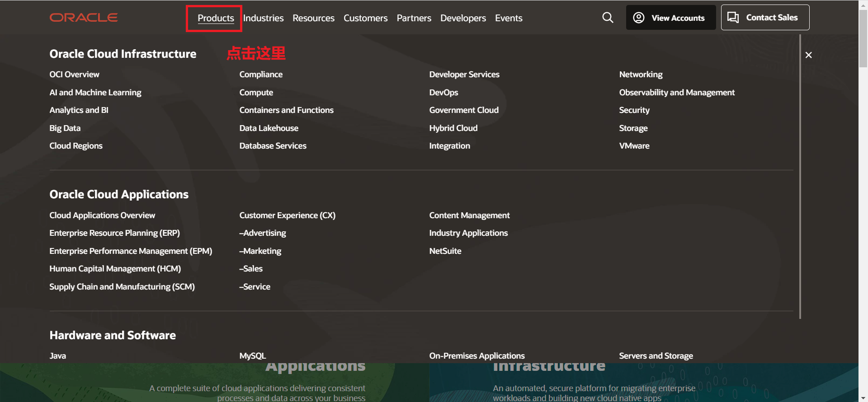Select Containers and Functions
The height and width of the screenshot is (402, 868).
(x=287, y=110)
